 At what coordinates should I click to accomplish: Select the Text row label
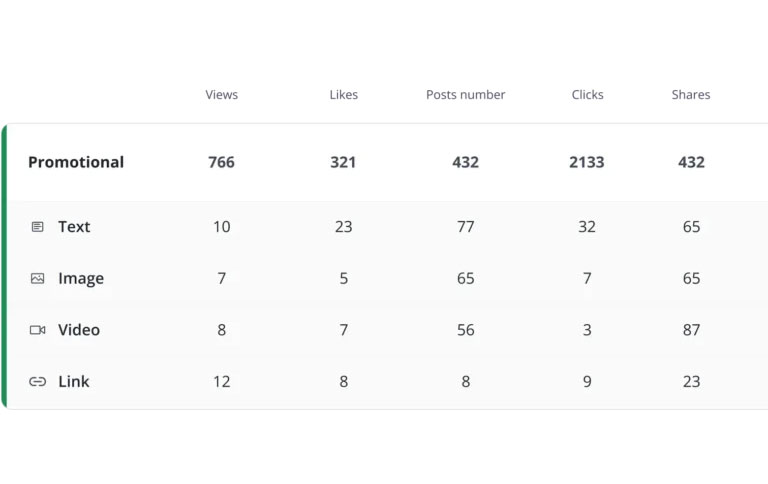pos(74,227)
